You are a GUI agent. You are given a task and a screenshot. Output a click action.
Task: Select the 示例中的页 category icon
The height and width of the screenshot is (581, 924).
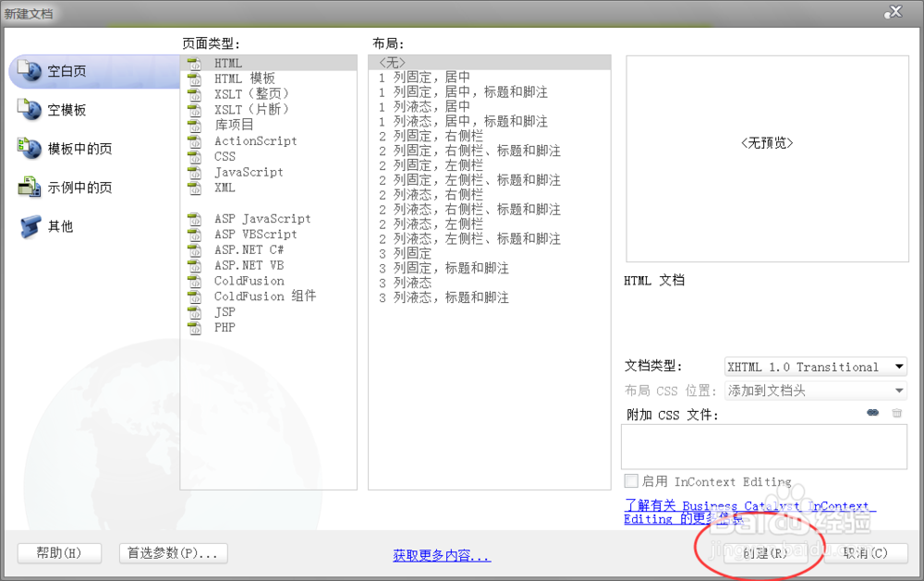coord(29,187)
